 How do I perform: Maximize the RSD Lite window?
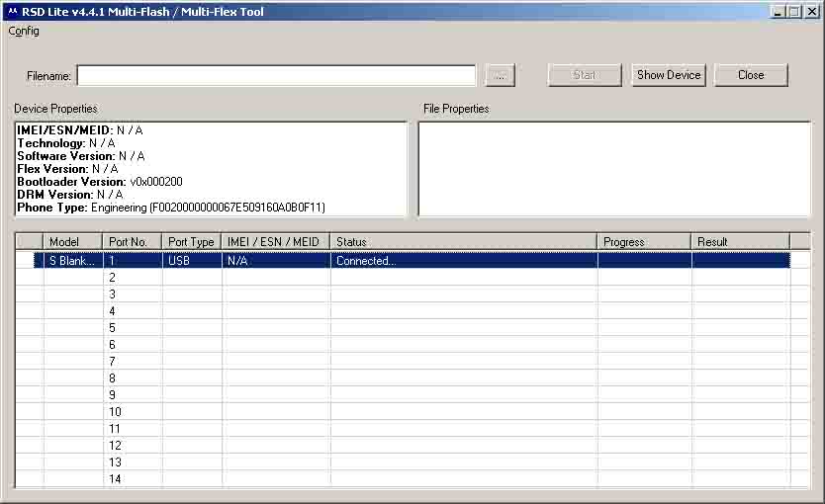tap(794, 12)
